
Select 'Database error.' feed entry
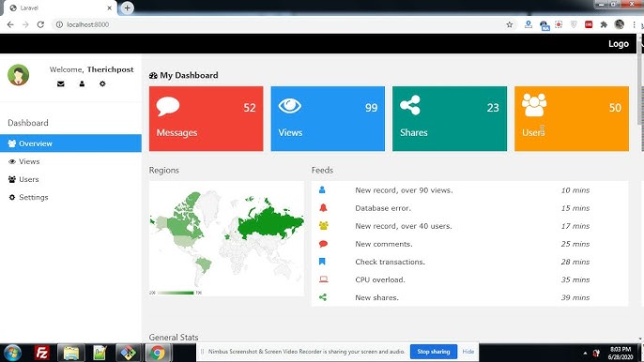point(383,208)
